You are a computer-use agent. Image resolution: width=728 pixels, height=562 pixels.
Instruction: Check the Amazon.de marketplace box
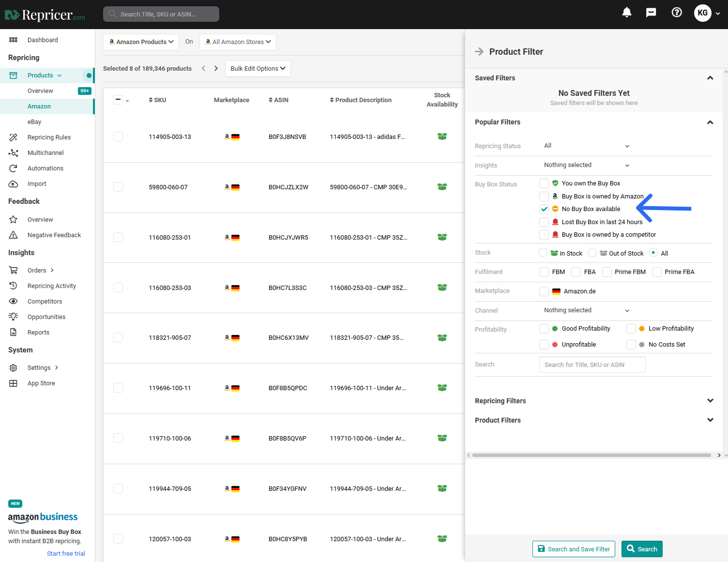[544, 291]
